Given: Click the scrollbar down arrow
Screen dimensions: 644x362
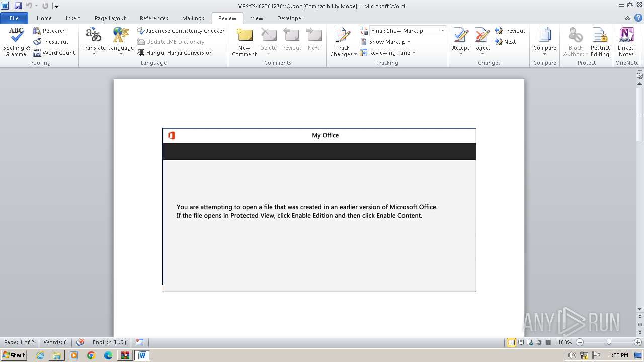Looking at the screenshot, I should pos(640,309).
